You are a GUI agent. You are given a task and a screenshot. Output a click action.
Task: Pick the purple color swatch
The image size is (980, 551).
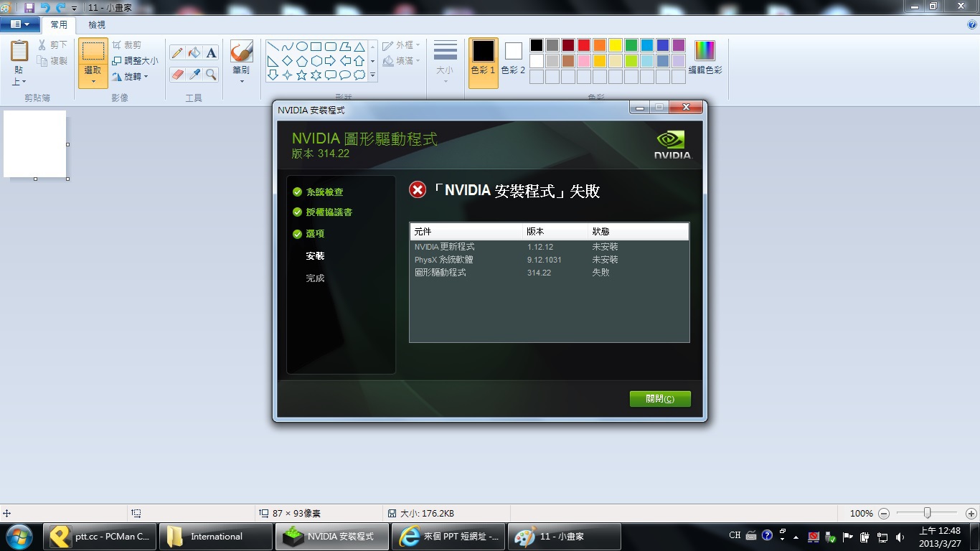[x=679, y=45]
